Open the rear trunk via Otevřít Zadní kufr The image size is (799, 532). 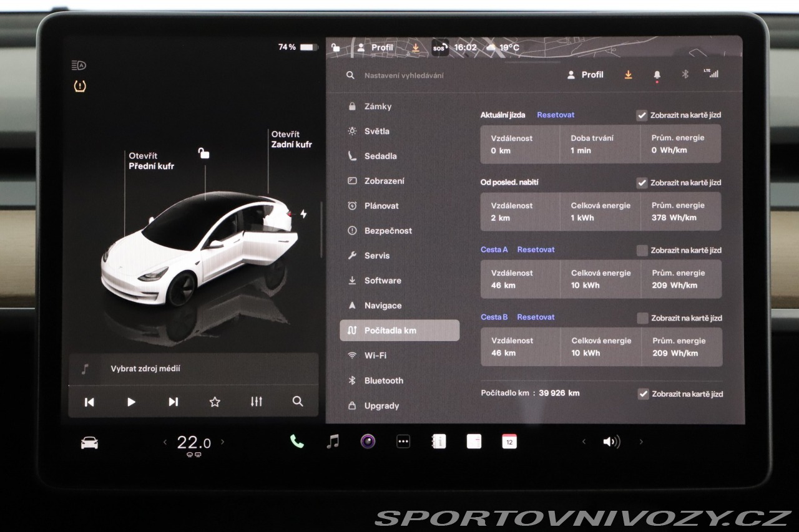pos(292,139)
